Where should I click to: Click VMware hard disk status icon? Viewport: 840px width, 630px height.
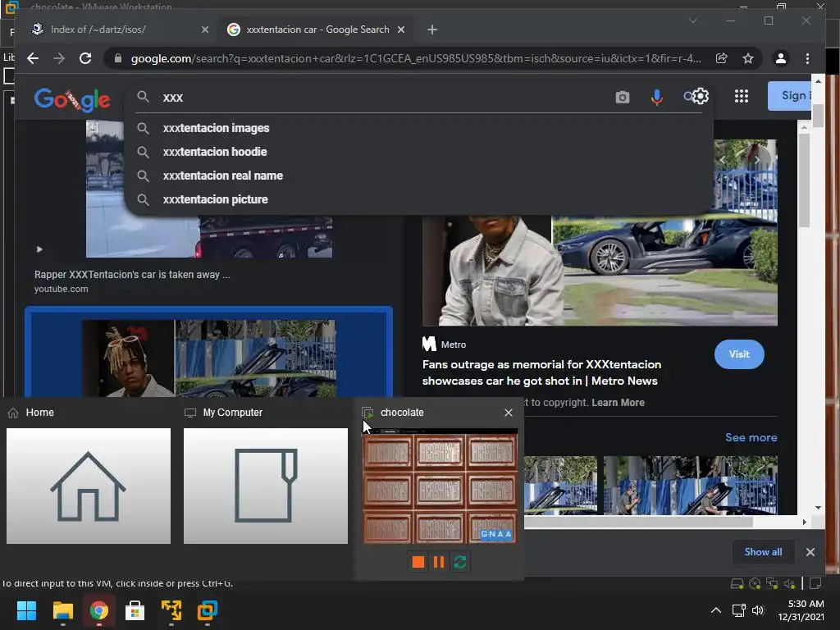pyautogui.click(x=737, y=584)
